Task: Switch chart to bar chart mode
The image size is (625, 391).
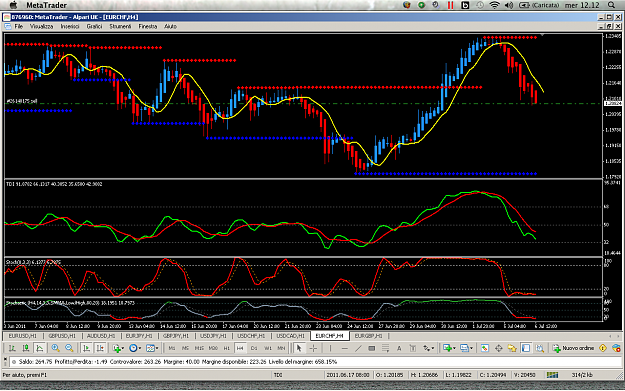Action: pyautogui.click(x=12, y=348)
